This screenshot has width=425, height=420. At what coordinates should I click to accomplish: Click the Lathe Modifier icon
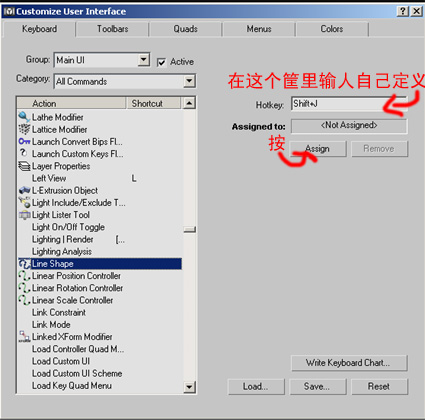[x=24, y=117]
